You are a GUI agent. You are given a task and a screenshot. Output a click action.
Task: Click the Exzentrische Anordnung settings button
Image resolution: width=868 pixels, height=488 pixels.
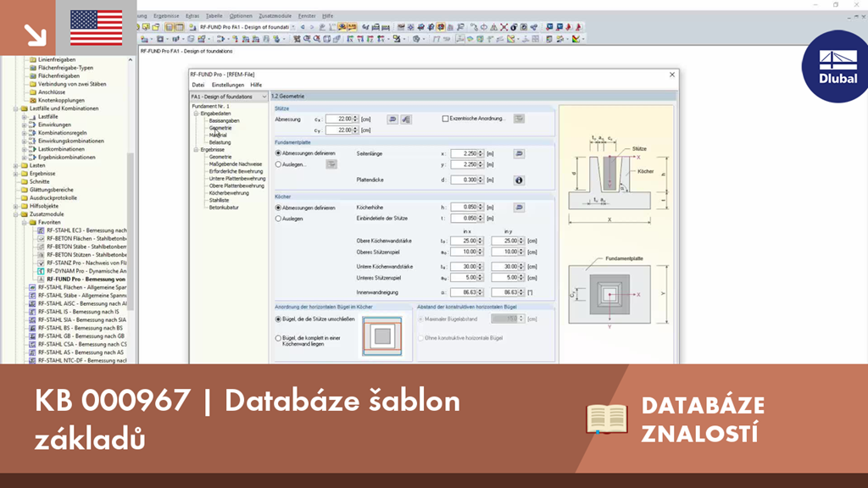[x=519, y=119]
